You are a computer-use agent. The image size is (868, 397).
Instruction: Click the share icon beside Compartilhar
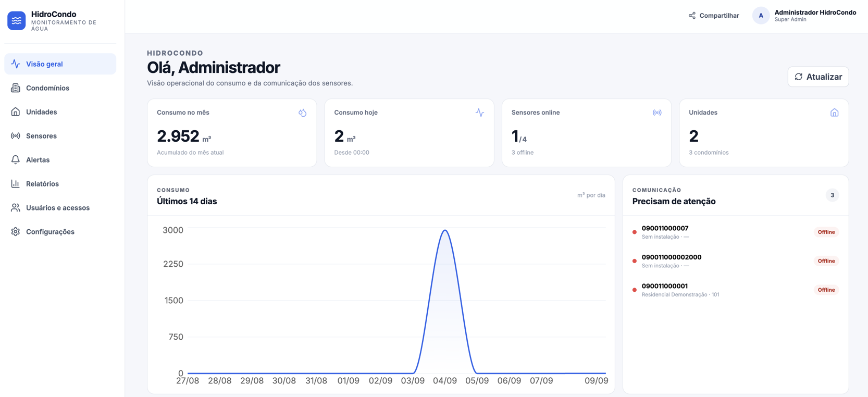[692, 16]
